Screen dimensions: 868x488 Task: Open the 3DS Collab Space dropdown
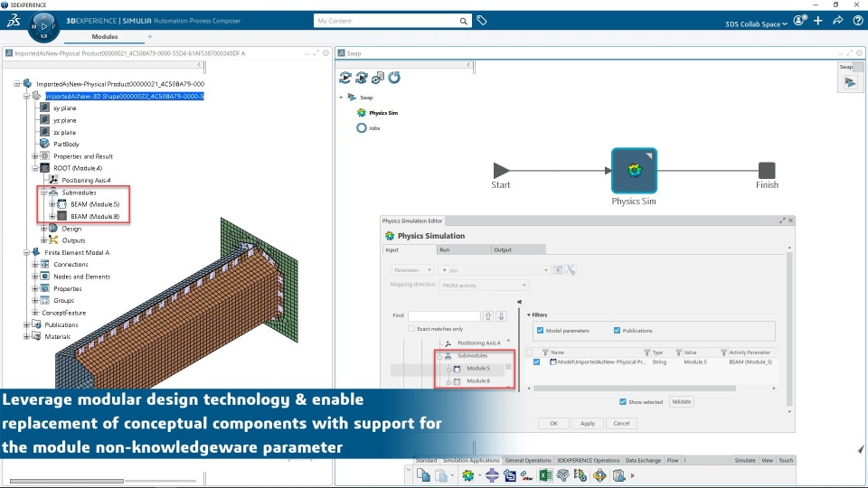(x=756, y=23)
